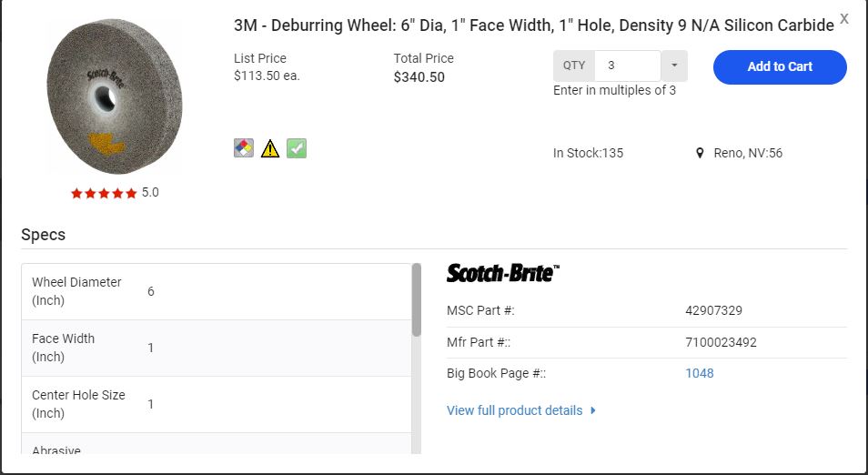This screenshot has height=475, width=868.
Task: Open the quantity dropdown arrow
Action: tap(674, 66)
